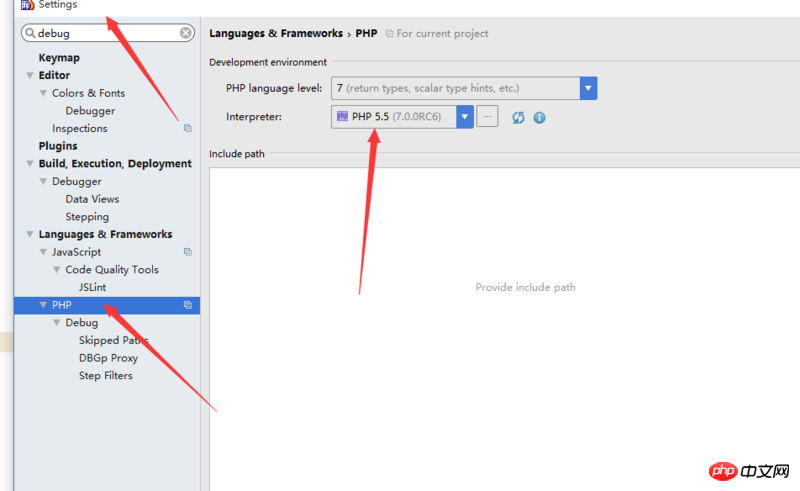This screenshot has height=491, width=800.
Task: Open Code Quality Tools settings
Action: point(112,269)
